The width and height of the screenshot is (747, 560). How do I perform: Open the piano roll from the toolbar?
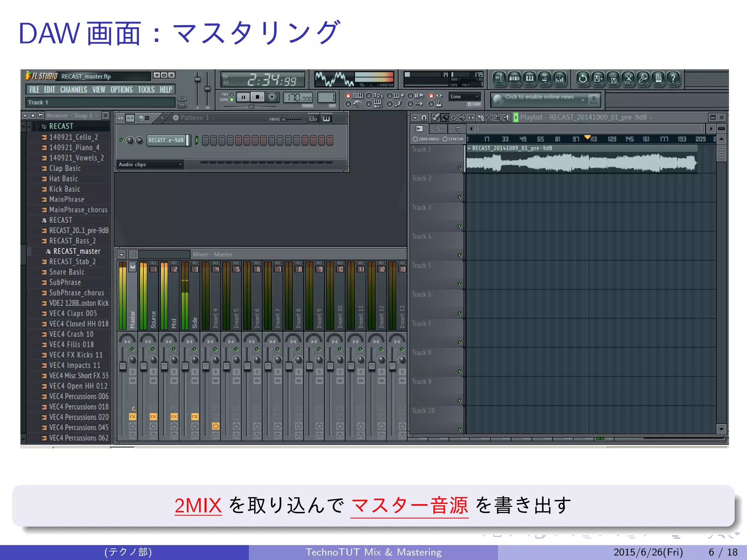pos(530,79)
